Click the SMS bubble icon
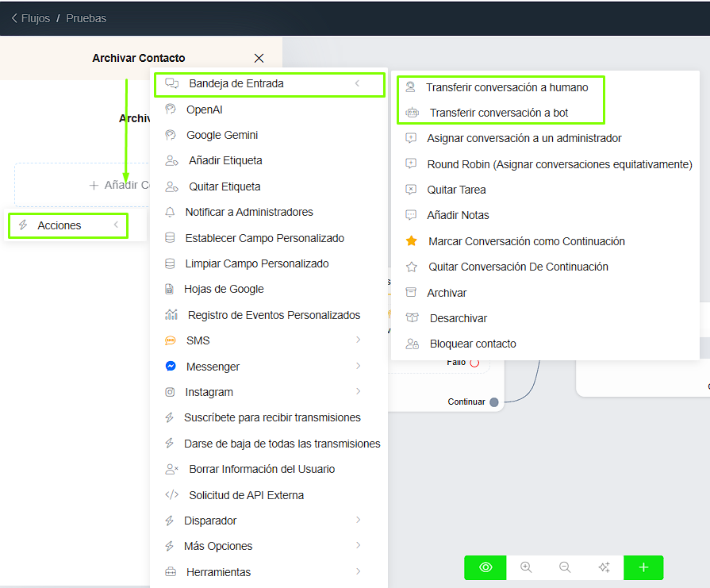710x588 pixels. pyautogui.click(x=171, y=340)
